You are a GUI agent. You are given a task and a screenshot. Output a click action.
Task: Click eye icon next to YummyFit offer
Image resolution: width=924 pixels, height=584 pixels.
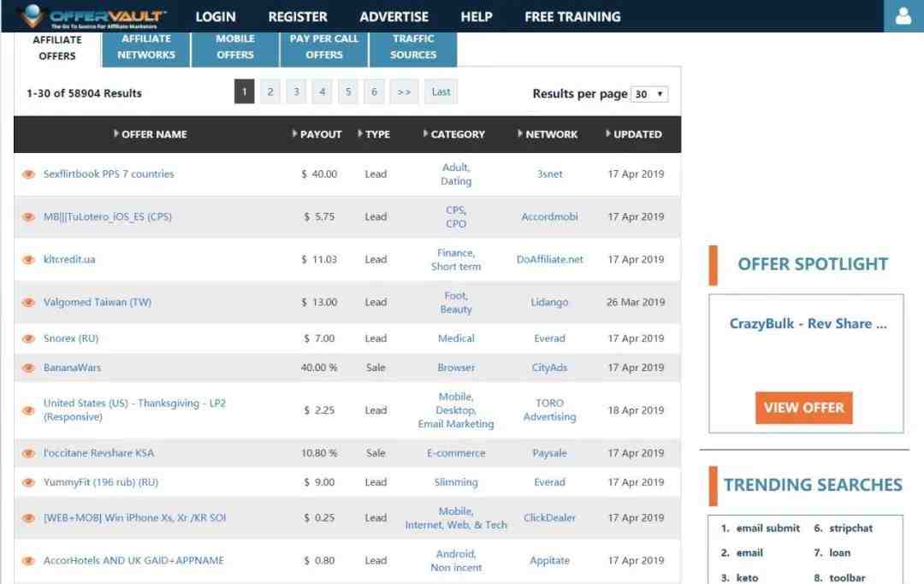click(28, 482)
